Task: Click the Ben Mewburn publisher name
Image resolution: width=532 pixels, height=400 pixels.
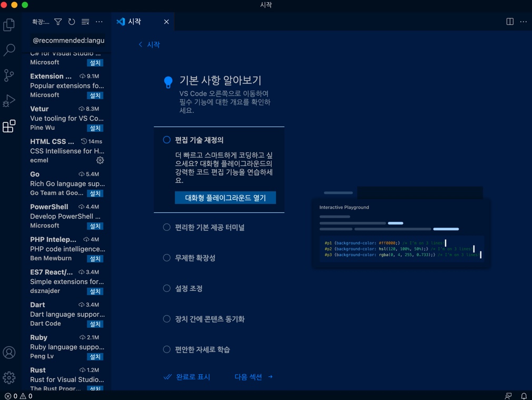Action: [51, 258]
